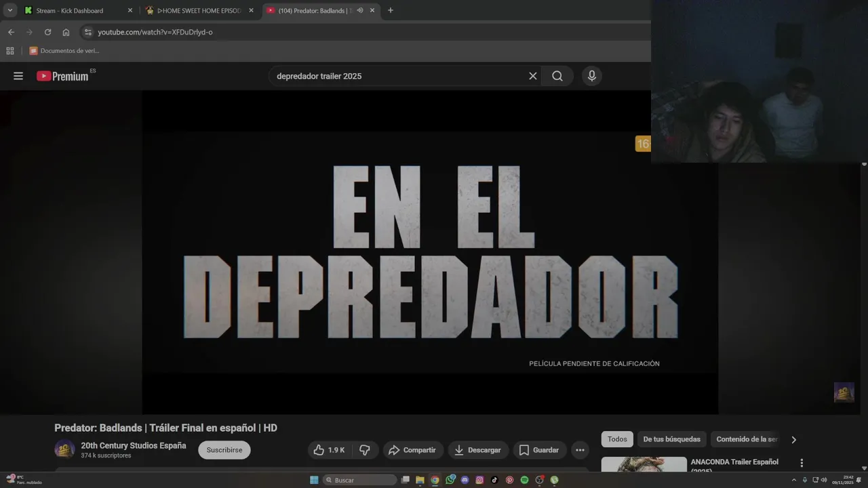Click the Descargar download button
868x488 pixels.
coord(477,450)
